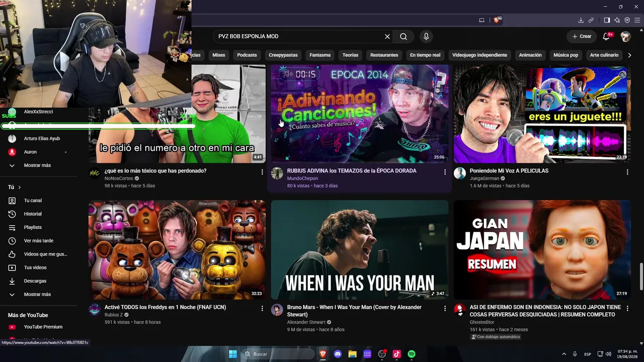
Task: Open options menu for RUBIUS ADIVINA video
Action: coord(445,172)
